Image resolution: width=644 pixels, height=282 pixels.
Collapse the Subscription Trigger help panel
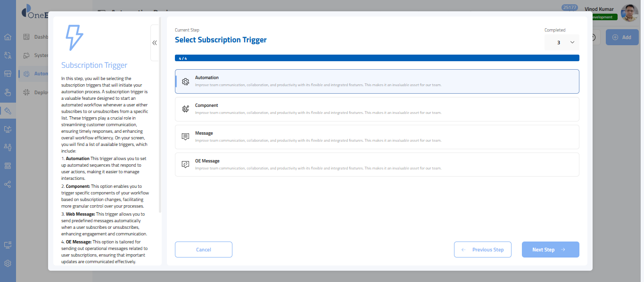(x=155, y=43)
